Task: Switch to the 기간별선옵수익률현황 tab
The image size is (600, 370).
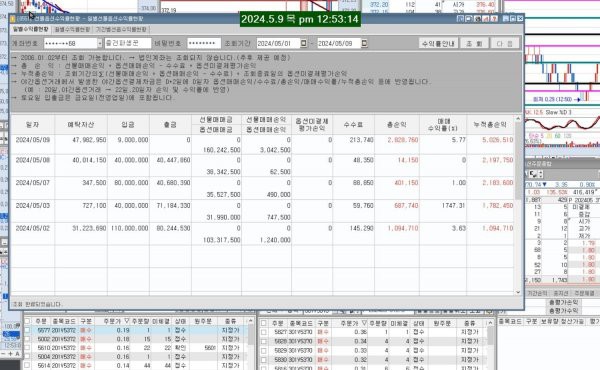Action: (x=121, y=29)
